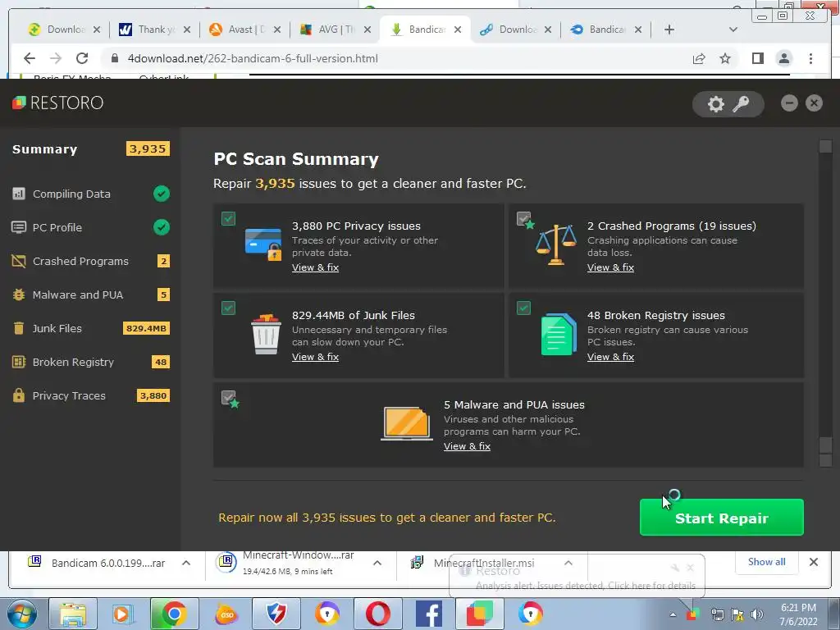Expand MinecraftInstaller.msi download options arrow
840x630 pixels.
pos(568,563)
